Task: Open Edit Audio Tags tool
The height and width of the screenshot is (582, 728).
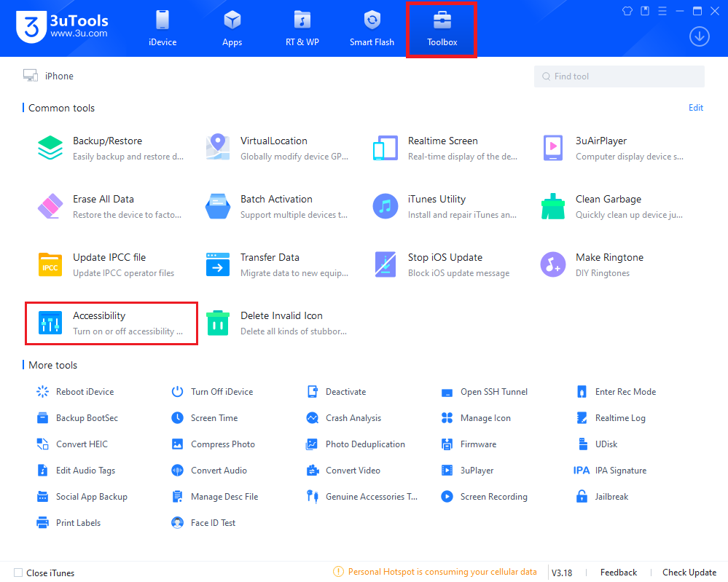Action: (x=76, y=470)
